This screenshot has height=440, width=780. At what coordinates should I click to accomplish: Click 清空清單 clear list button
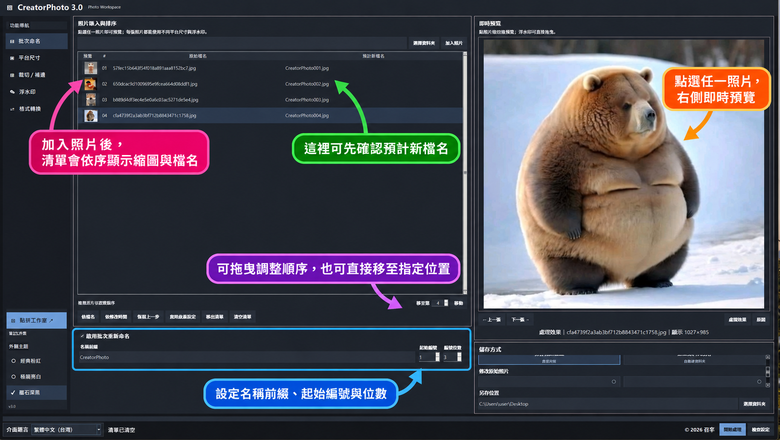point(242,317)
